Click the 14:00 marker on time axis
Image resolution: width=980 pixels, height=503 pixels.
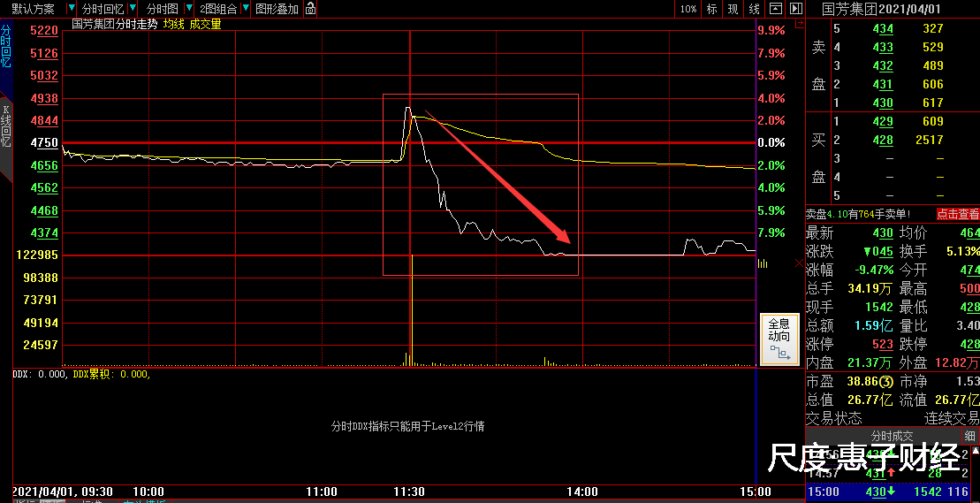coord(581,492)
